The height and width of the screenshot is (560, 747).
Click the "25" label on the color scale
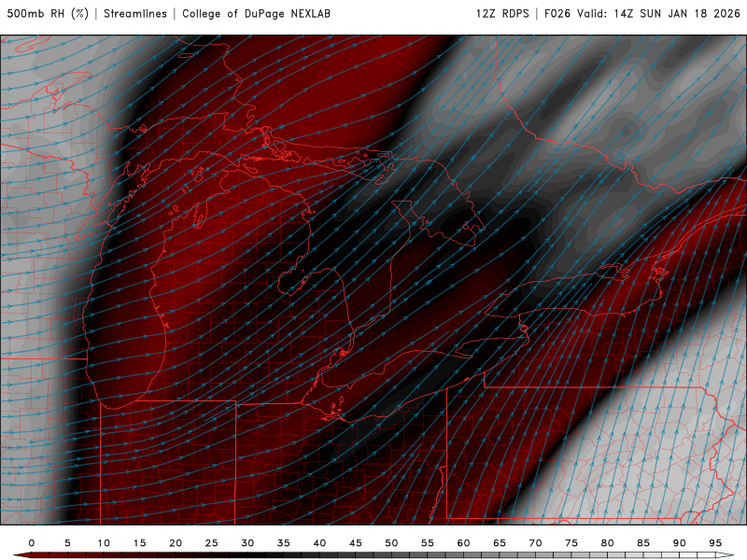point(212,543)
